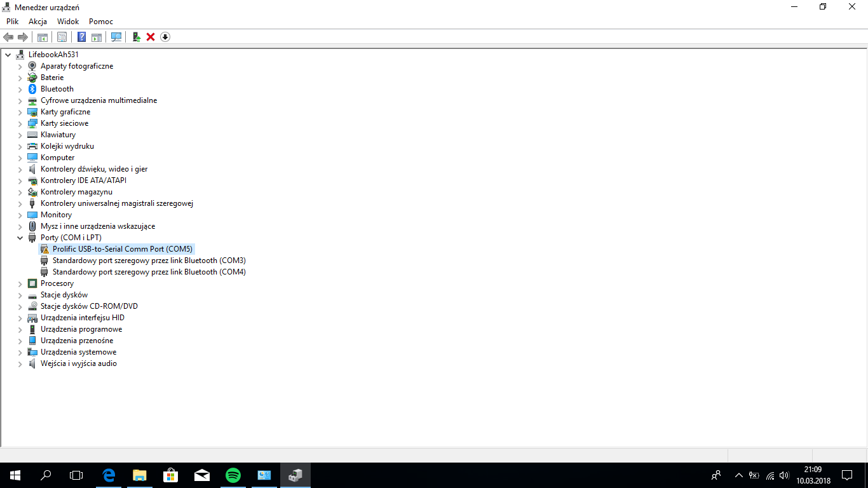Click the Baterie battery icon
The height and width of the screenshot is (488, 868).
point(32,78)
